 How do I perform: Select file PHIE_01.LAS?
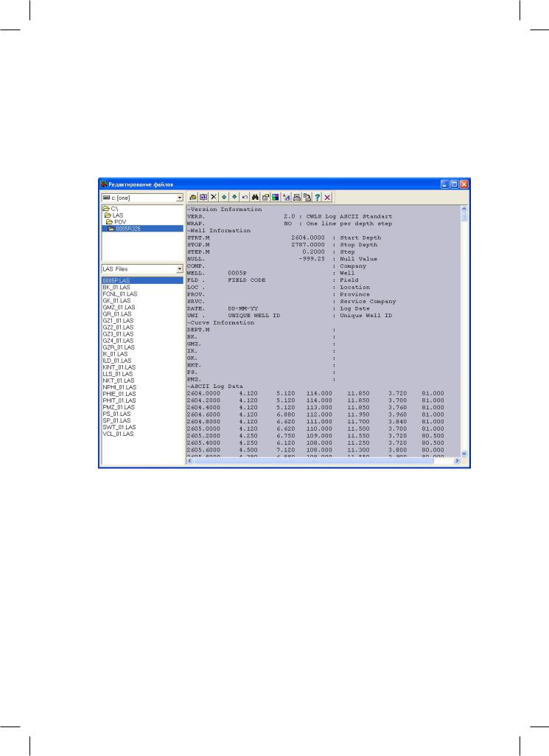pyautogui.click(x=119, y=394)
